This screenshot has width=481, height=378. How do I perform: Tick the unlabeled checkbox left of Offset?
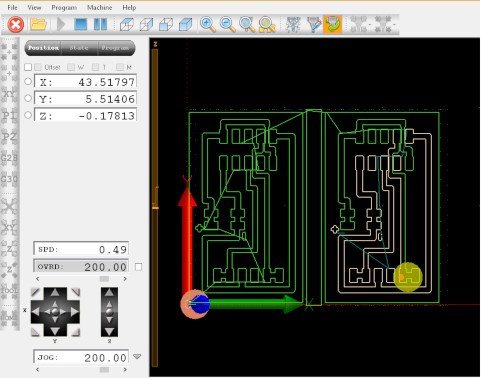[28, 67]
